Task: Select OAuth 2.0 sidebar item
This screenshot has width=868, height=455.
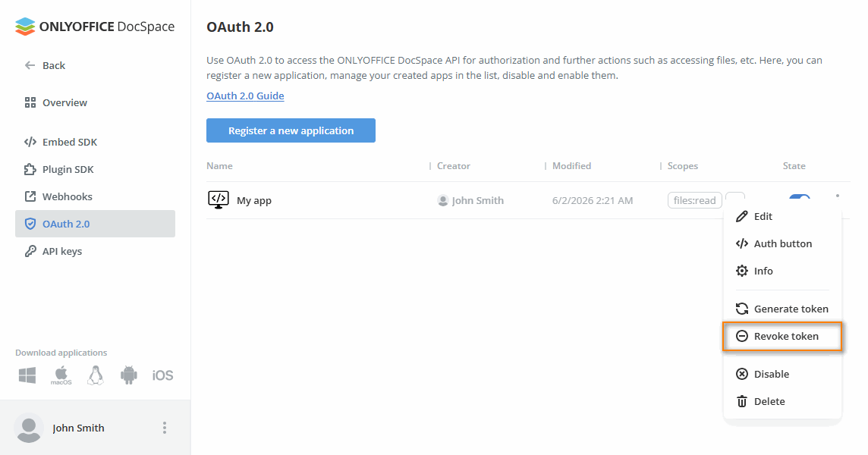Action: (95, 224)
